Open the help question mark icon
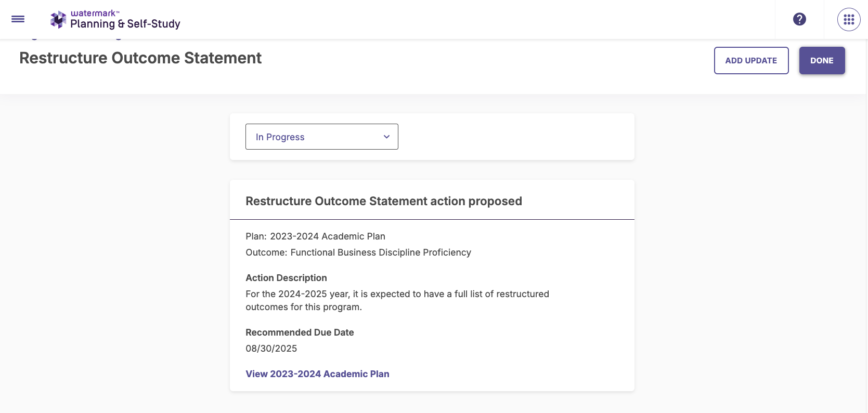Screen dimensions: 868x413 tap(799, 19)
